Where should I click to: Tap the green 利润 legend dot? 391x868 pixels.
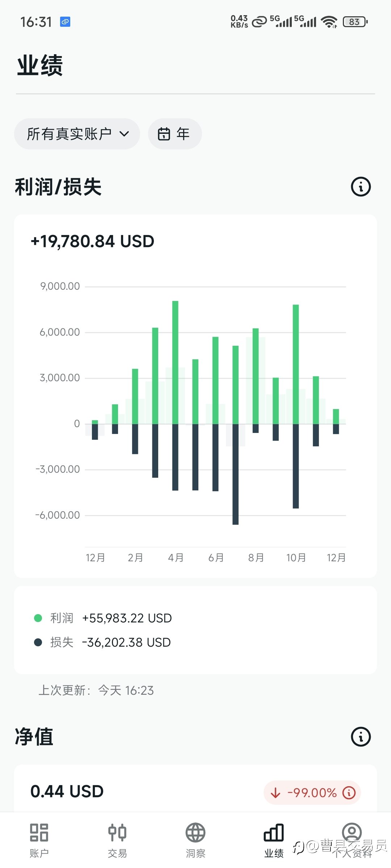[x=38, y=618]
